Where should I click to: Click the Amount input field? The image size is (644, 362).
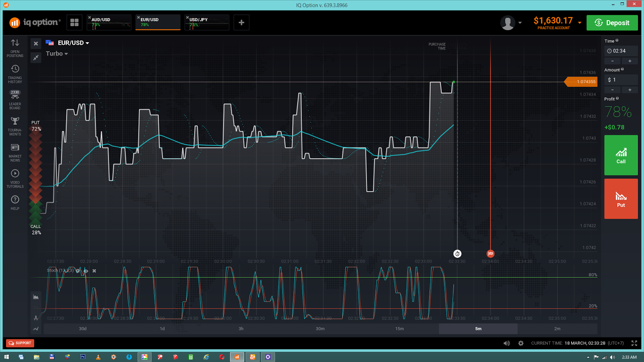pyautogui.click(x=621, y=79)
